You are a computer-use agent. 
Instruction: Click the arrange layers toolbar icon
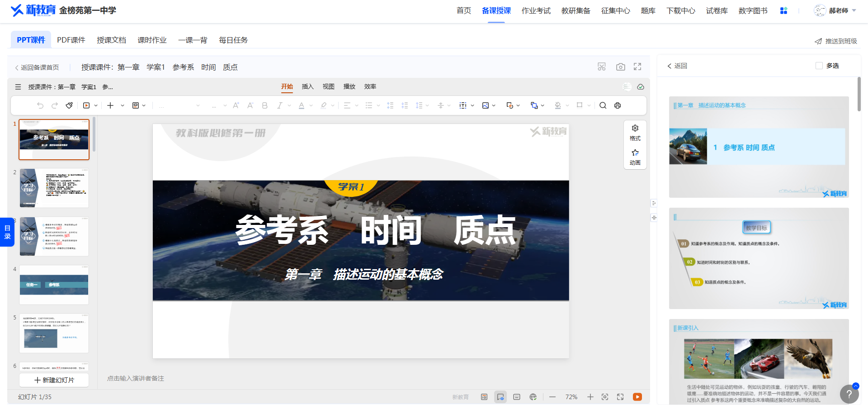[534, 105]
